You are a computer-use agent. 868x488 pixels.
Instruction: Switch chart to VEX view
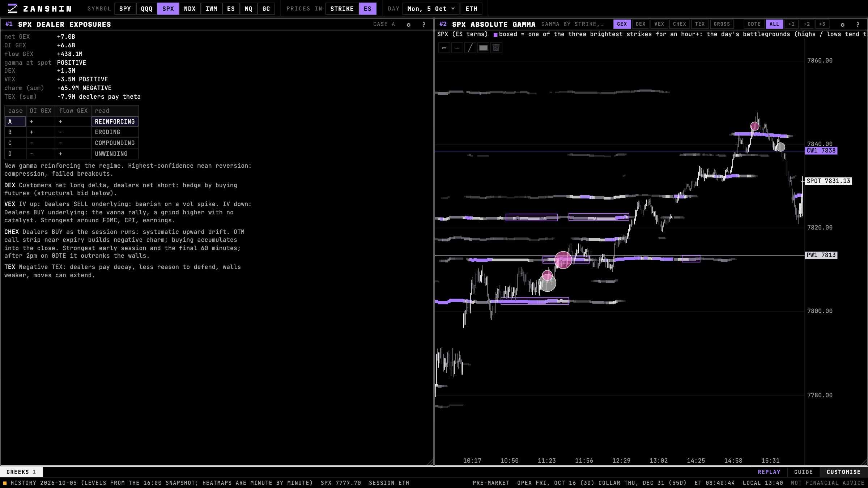coord(659,24)
